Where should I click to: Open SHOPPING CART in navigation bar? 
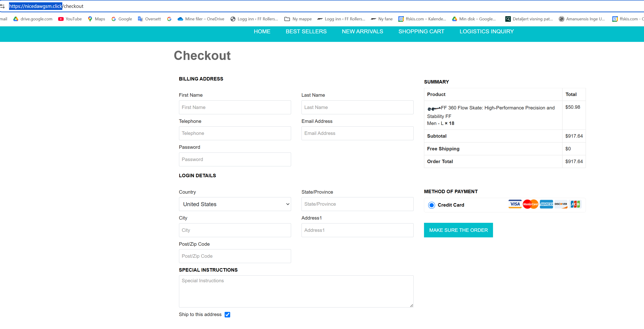[x=421, y=31]
